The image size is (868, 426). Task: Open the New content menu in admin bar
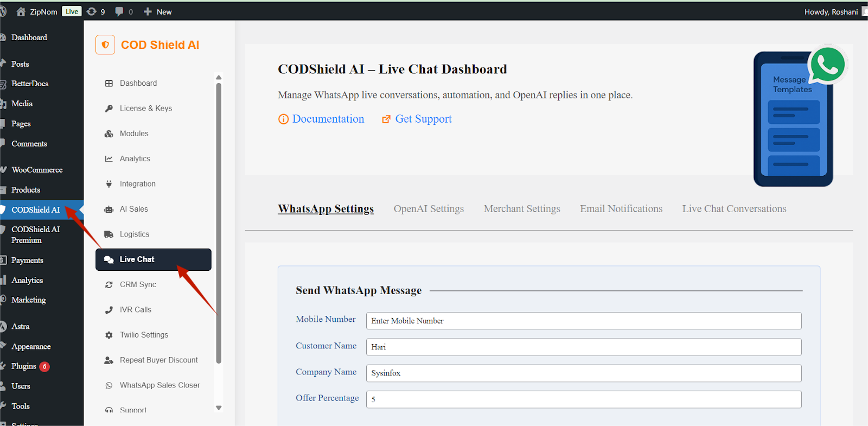click(x=158, y=11)
